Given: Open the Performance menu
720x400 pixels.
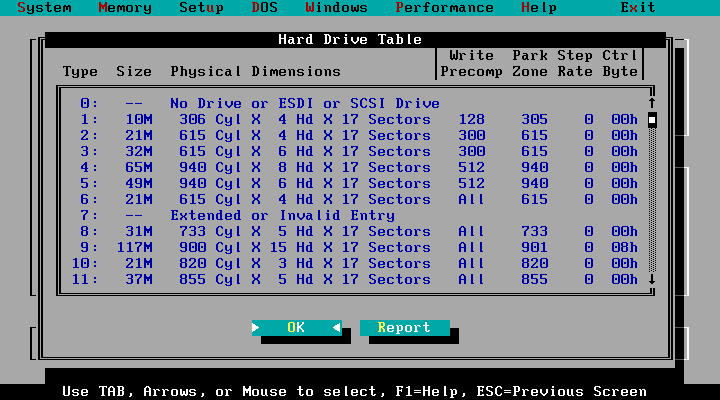Looking at the screenshot, I should tap(444, 8).
